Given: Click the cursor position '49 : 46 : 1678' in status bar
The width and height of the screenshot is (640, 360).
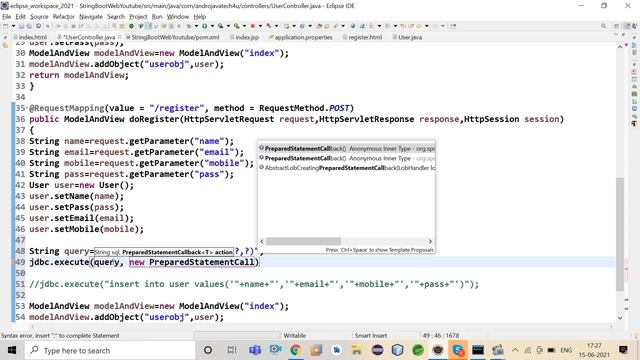Looking at the screenshot, I should [441, 336].
